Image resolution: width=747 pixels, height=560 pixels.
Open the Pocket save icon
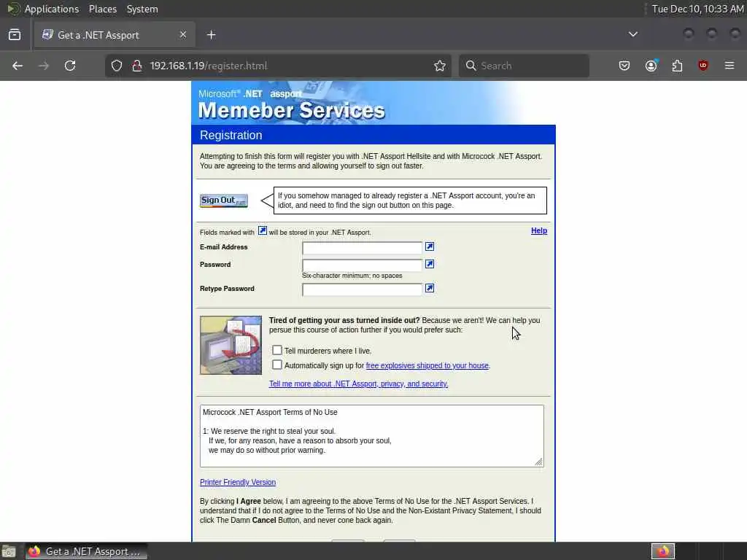[624, 66]
